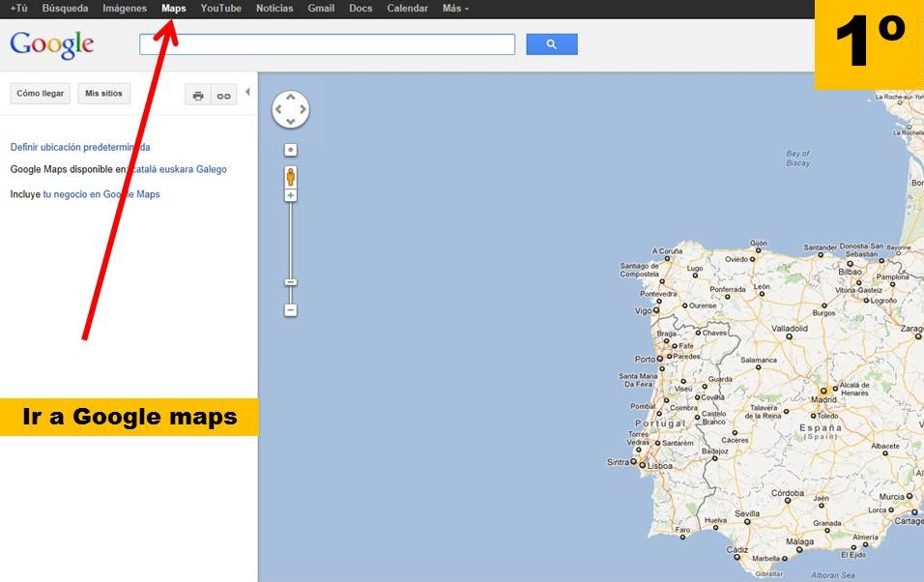Click the Google logo

click(51, 44)
